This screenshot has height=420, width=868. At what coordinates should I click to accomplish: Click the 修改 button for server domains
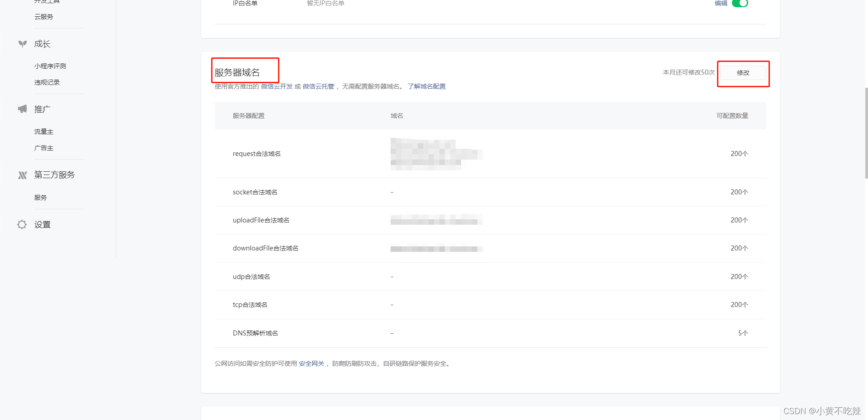[743, 73]
